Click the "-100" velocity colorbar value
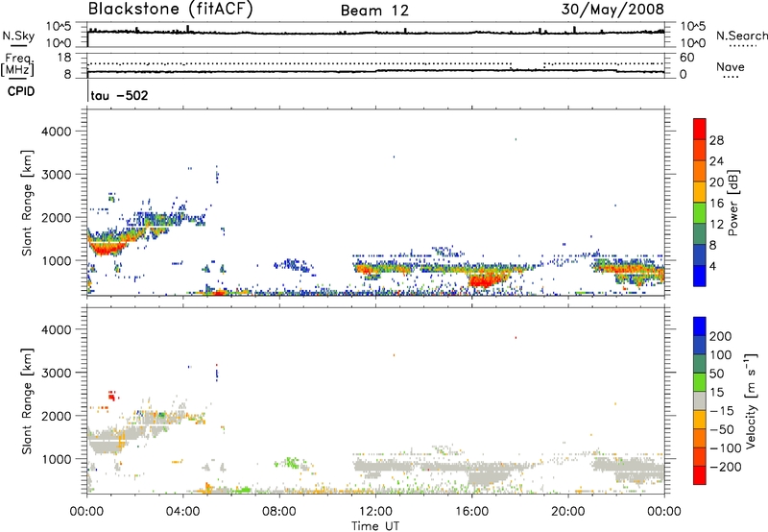This screenshot has height=532, width=768. [x=726, y=448]
